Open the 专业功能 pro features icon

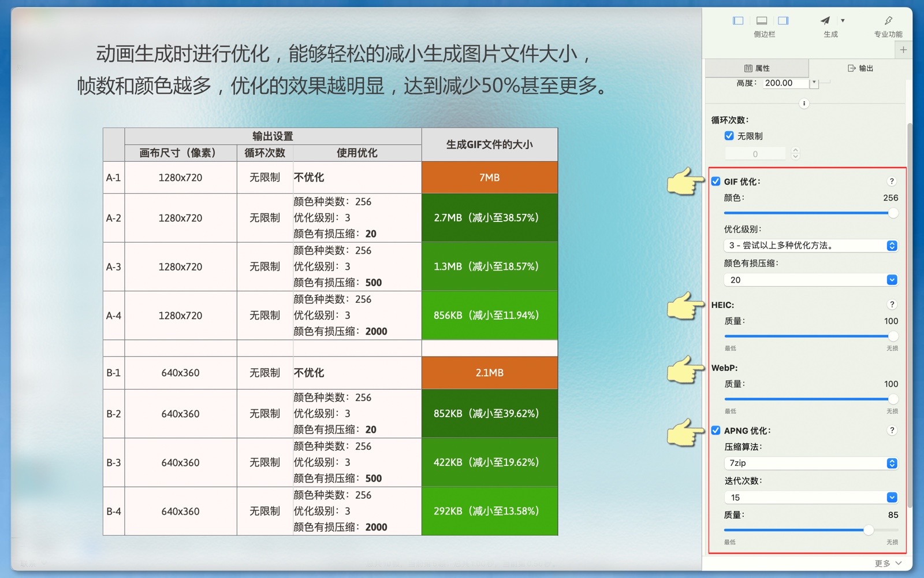tap(888, 21)
